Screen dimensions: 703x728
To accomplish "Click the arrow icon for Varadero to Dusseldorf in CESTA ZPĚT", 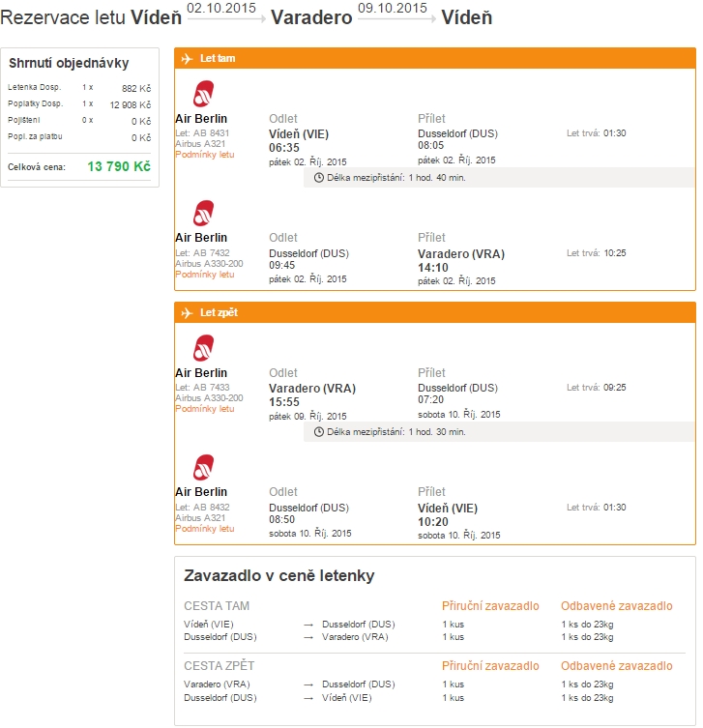I will 308,684.
